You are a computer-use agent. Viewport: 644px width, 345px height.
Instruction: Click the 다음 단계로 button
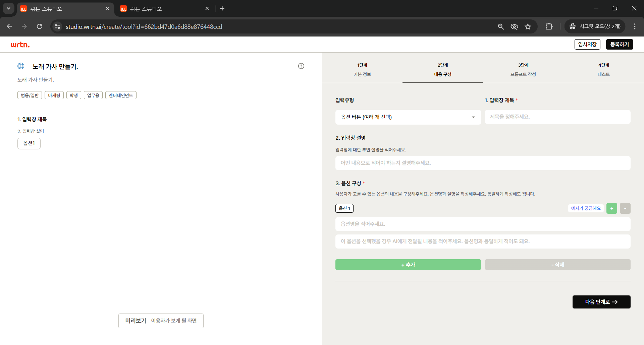601,302
